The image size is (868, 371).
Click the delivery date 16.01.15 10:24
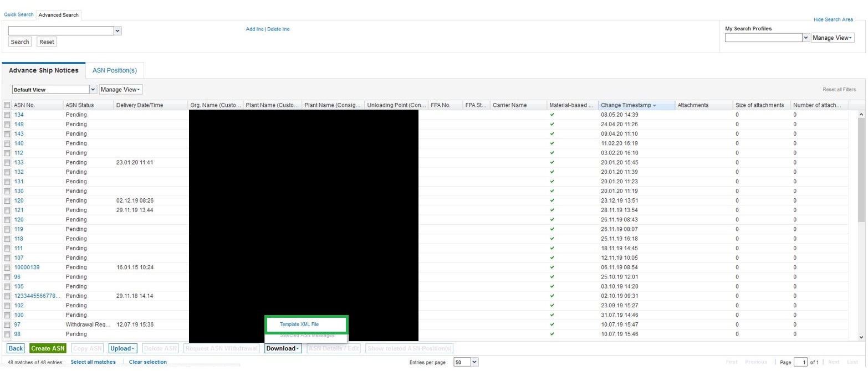135,267
